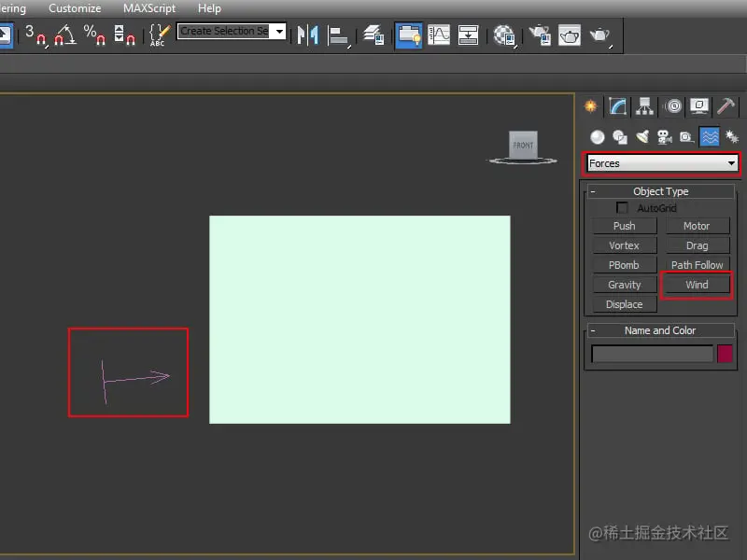Toggle the Angle Snap tool
Image resolution: width=747 pixels, height=560 pixels.
65,35
